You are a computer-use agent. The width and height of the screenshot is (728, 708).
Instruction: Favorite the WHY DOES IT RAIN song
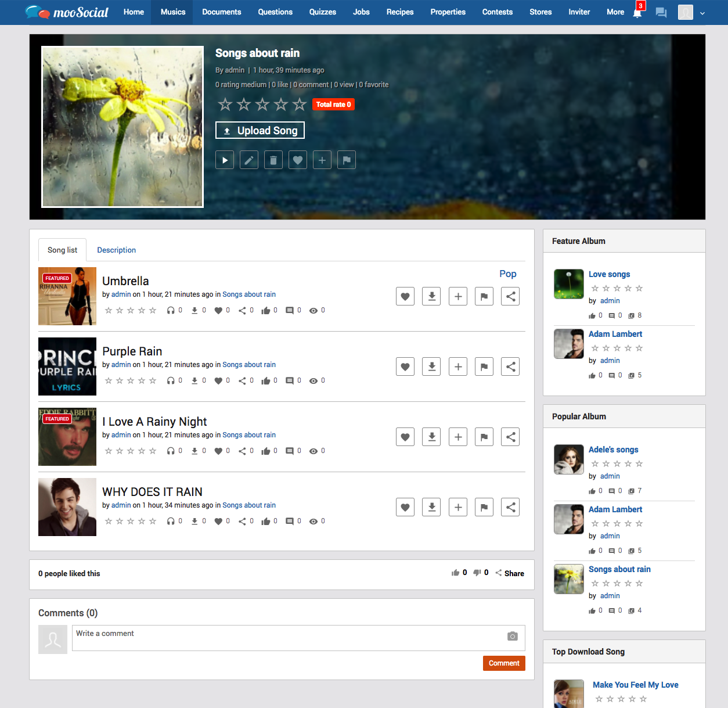coord(405,507)
